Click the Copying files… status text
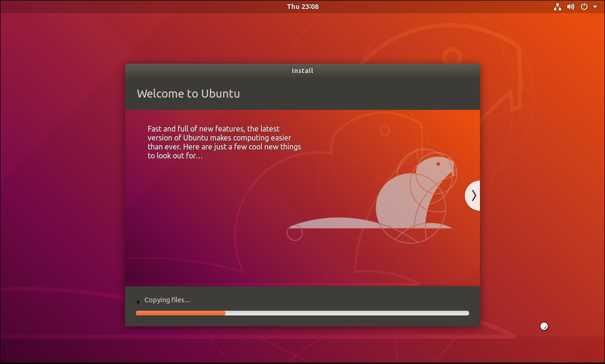Image resolution: width=605 pixels, height=364 pixels. pyautogui.click(x=167, y=300)
